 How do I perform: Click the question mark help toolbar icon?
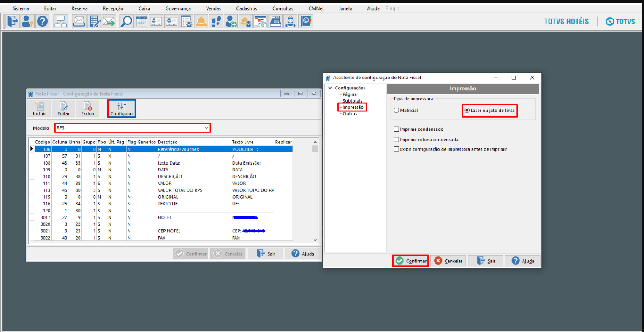click(x=42, y=21)
